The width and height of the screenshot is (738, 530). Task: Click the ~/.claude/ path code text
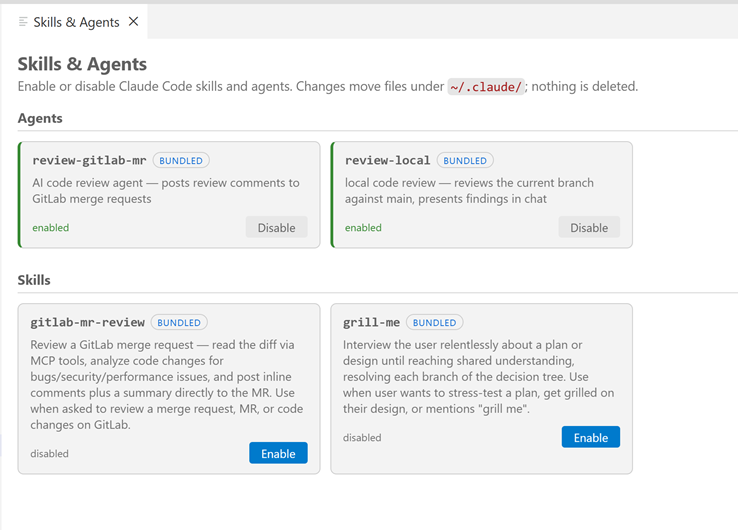[x=486, y=87]
